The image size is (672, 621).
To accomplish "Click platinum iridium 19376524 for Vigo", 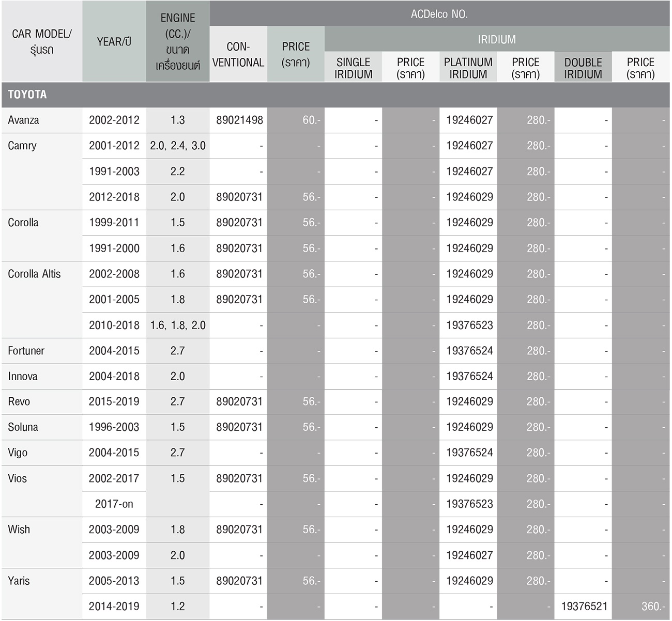I will [469, 453].
